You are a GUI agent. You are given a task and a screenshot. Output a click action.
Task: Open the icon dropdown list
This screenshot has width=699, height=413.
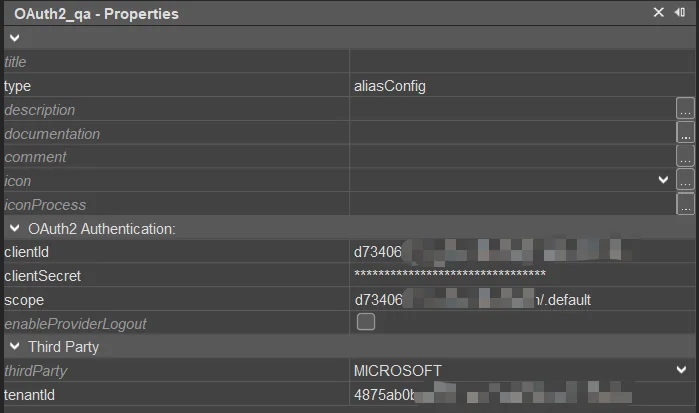click(x=663, y=180)
